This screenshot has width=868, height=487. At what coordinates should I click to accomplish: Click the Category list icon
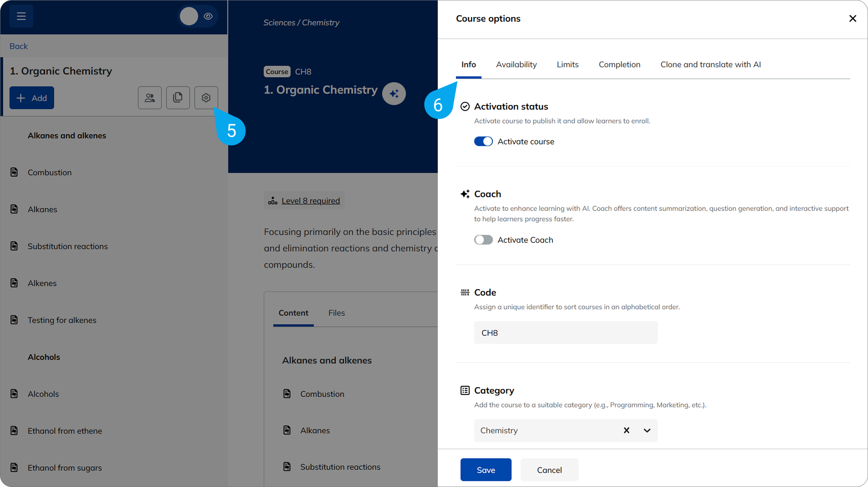click(465, 390)
